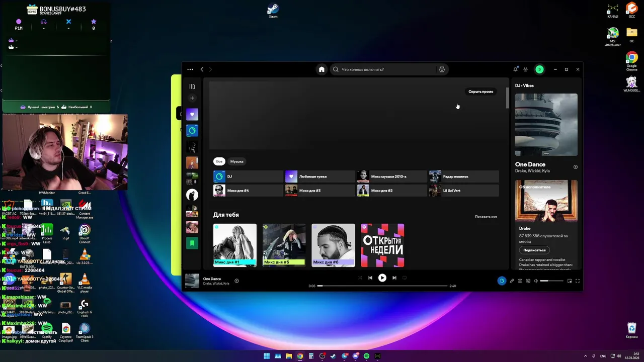Open the Connect to a device icon

click(528, 281)
